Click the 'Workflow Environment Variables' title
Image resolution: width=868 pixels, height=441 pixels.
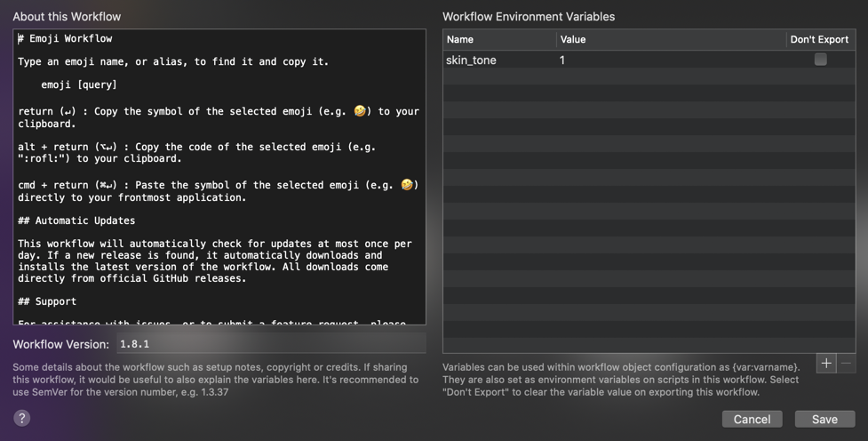[529, 17]
